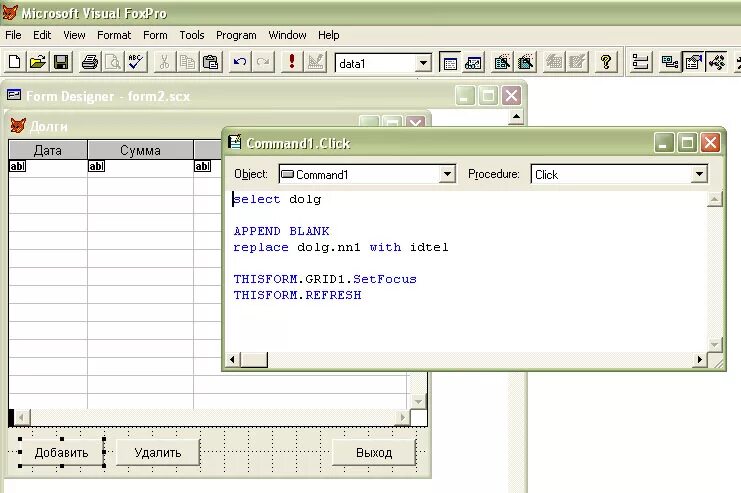741x493 pixels.
Task: Click scroll down arrow in code window
Action: (714, 345)
